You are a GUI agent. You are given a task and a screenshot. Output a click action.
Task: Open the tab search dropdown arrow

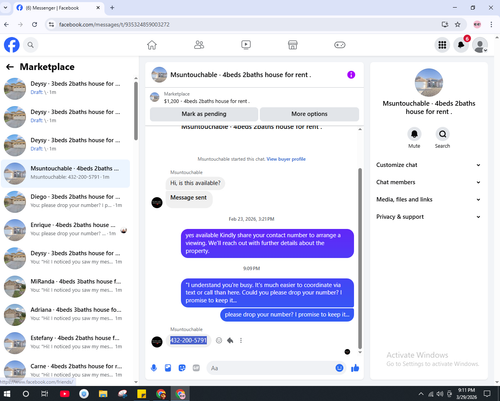click(5, 7)
